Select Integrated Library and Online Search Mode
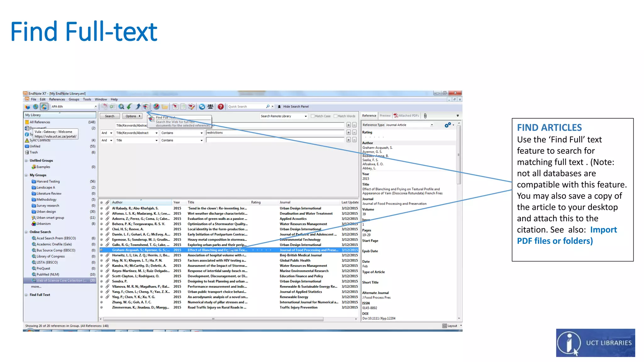 44,107
